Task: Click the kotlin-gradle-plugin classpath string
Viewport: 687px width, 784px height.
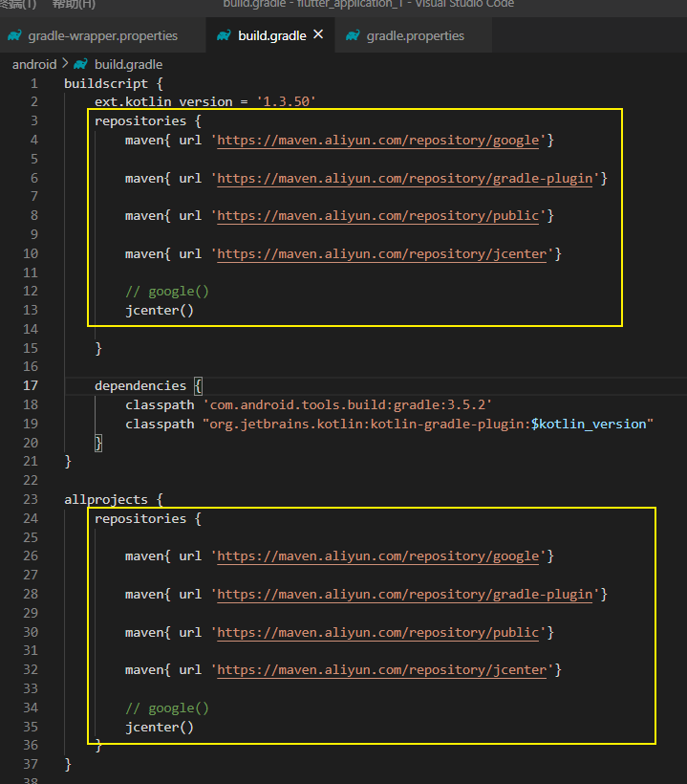Action: (428, 424)
